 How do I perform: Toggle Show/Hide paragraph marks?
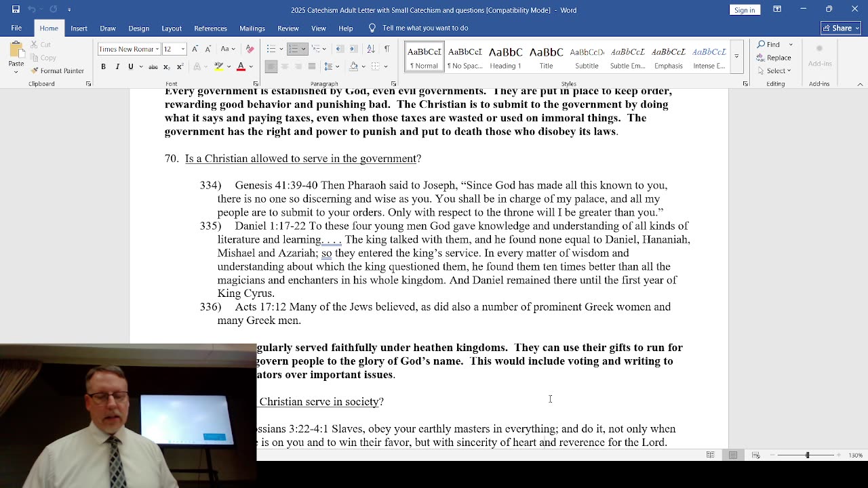(x=387, y=49)
